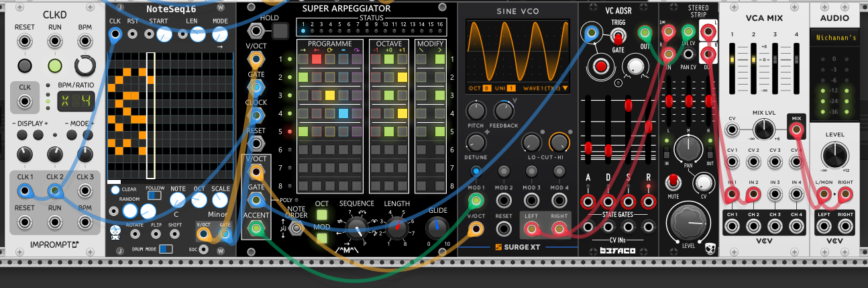Click the OUT jack on VC ADSR

point(645,33)
